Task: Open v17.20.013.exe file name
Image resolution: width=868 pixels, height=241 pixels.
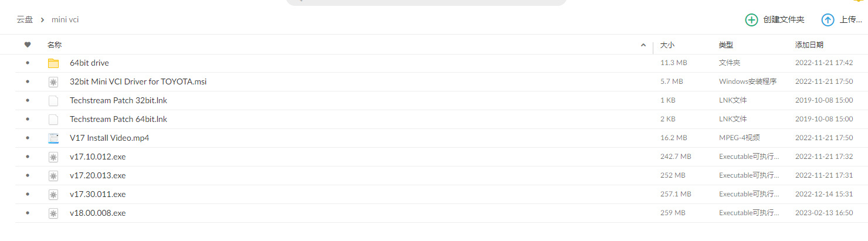Action: pyautogui.click(x=97, y=175)
